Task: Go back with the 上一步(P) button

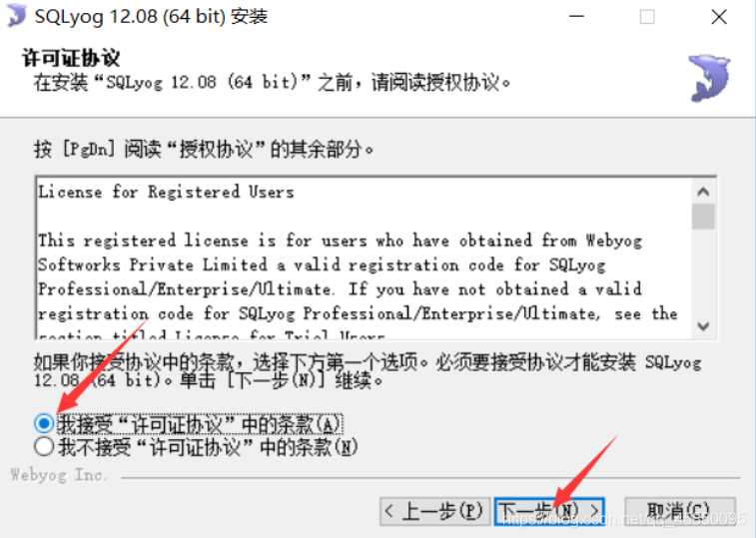Action: 434,511
